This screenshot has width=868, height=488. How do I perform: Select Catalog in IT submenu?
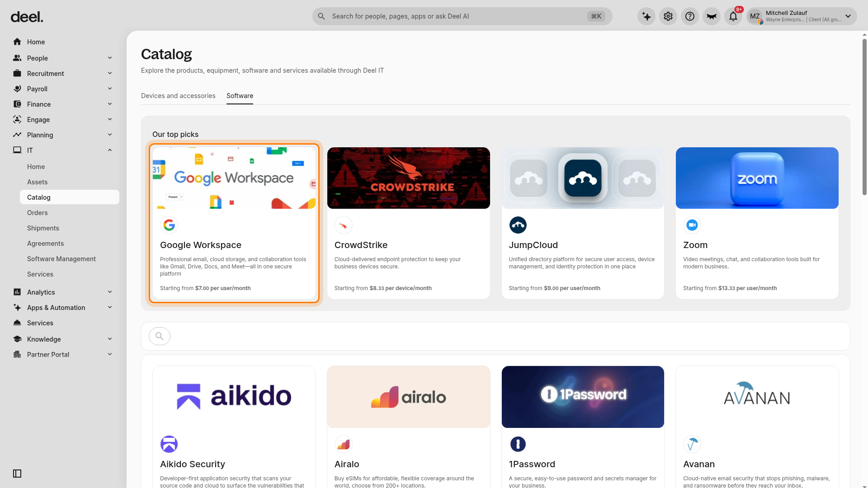70,197
